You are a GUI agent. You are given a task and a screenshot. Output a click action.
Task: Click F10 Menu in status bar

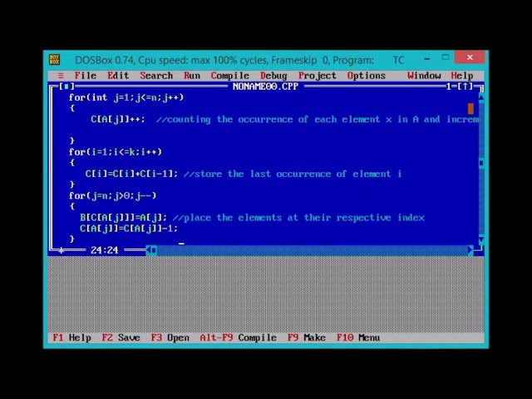(x=358, y=337)
